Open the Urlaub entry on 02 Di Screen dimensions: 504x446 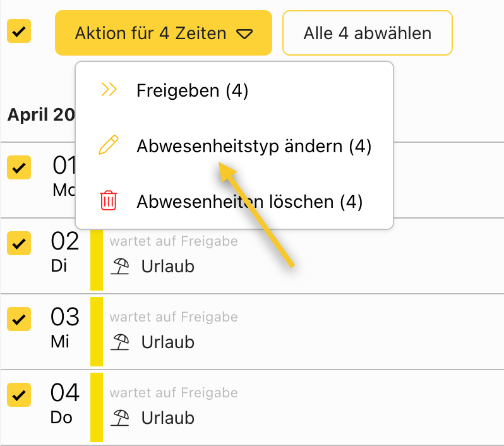point(167,267)
